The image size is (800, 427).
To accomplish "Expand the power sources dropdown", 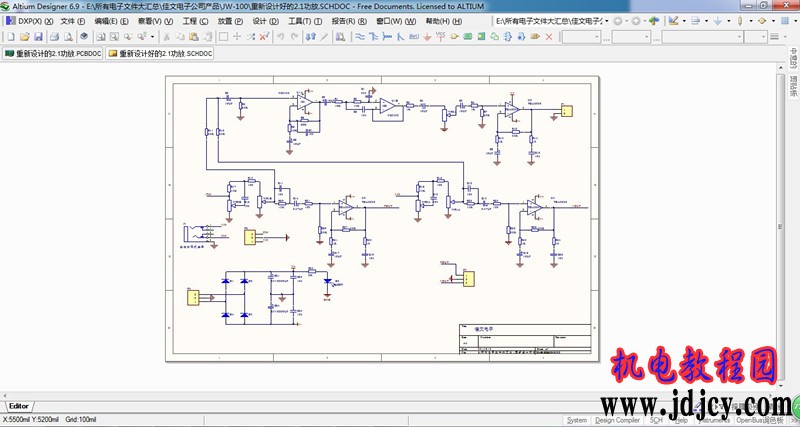I will (729, 21).
